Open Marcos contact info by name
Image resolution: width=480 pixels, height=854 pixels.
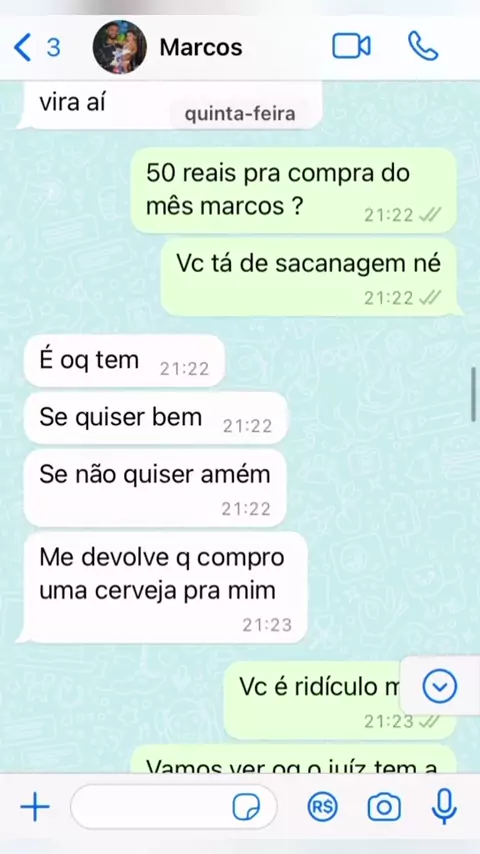pyautogui.click(x=201, y=48)
